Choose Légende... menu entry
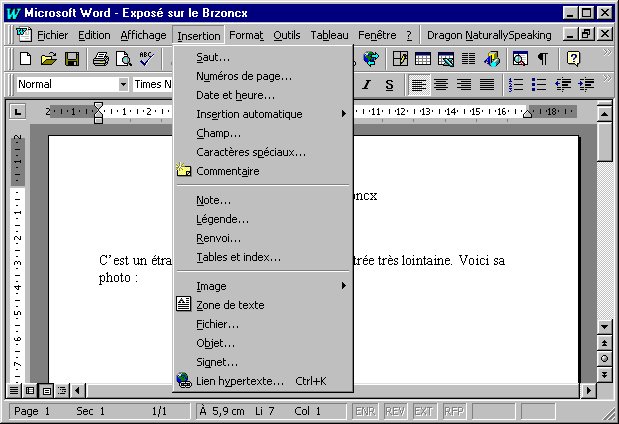Screen dimensions: 619x424 (x=263, y=219)
